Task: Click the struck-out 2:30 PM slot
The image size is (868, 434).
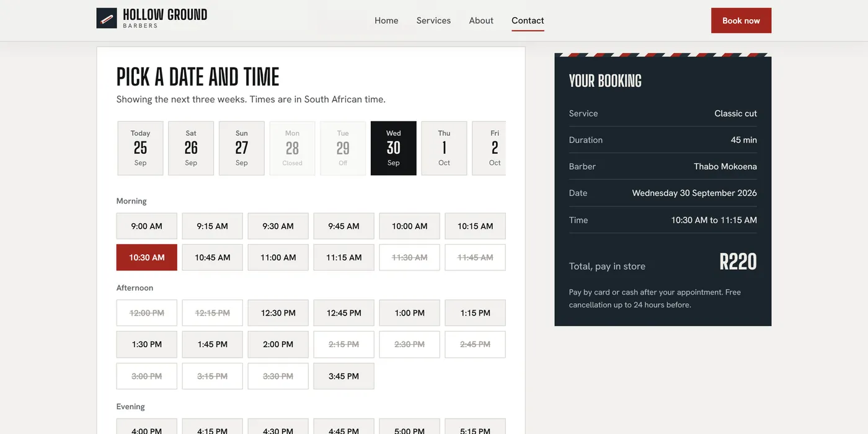Action: coord(410,344)
